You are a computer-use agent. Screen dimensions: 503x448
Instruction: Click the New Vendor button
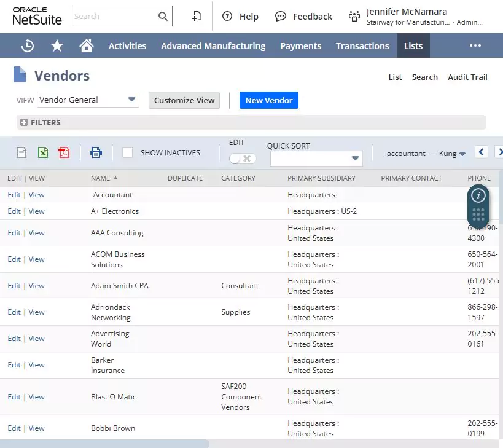point(268,99)
